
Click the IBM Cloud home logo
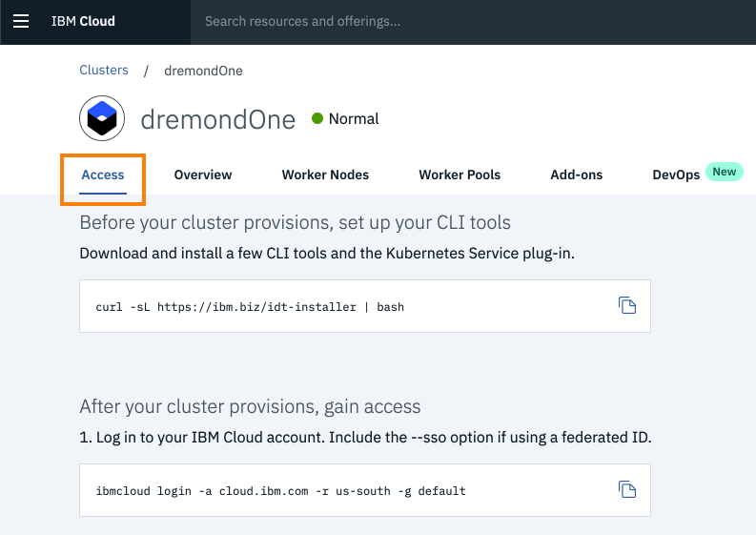(83, 21)
